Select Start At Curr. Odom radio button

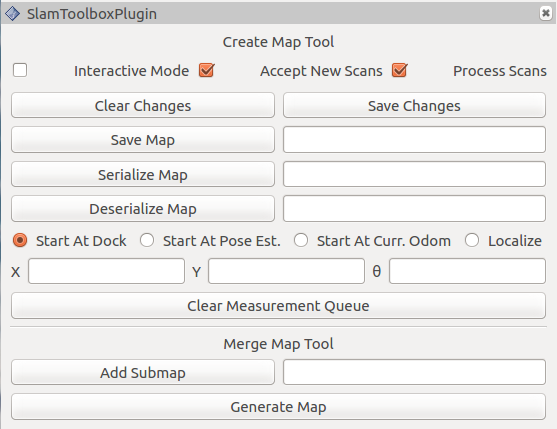pyautogui.click(x=301, y=240)
